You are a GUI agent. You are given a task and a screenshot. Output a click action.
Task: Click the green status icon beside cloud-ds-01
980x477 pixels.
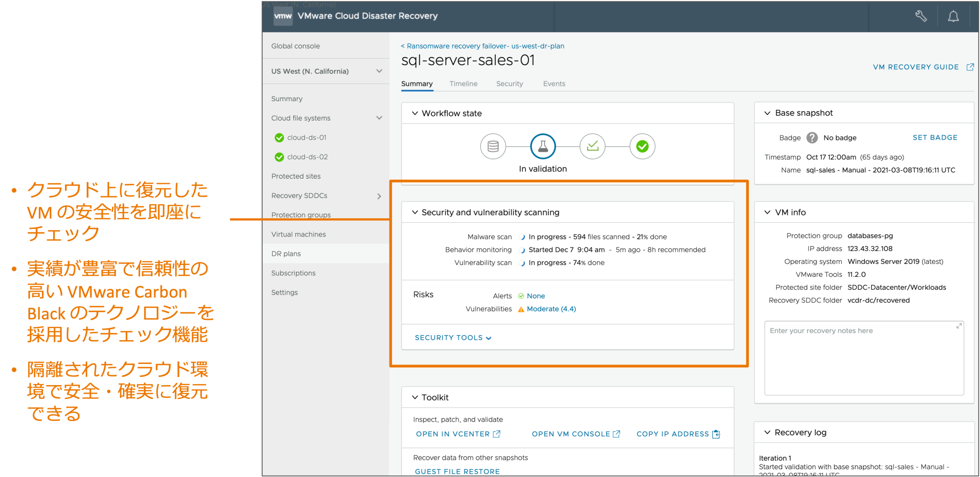coord(279,137)
